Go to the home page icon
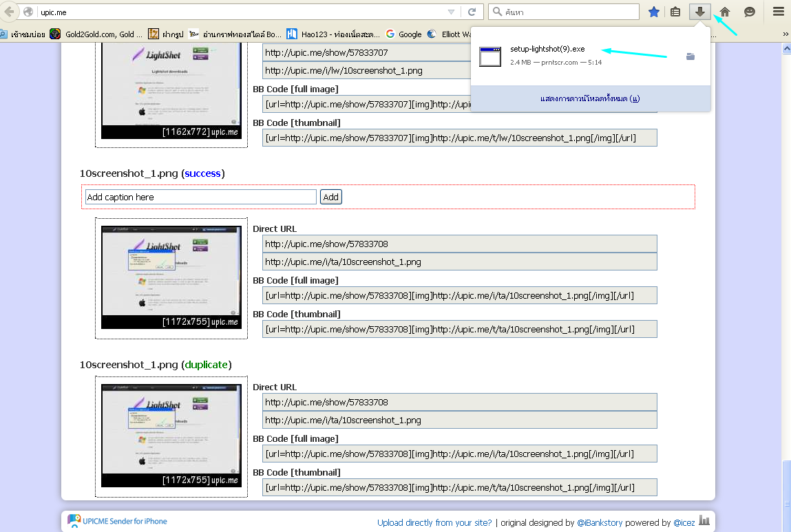 pos(725,12)
